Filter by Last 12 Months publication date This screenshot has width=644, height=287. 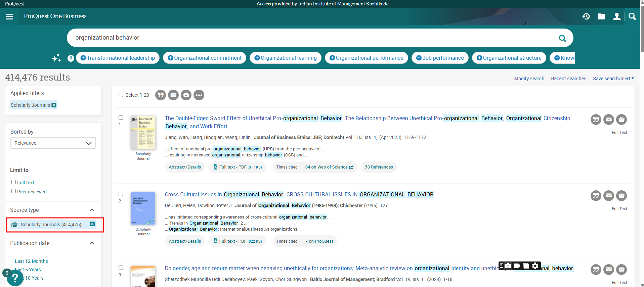tap(31, 261)
